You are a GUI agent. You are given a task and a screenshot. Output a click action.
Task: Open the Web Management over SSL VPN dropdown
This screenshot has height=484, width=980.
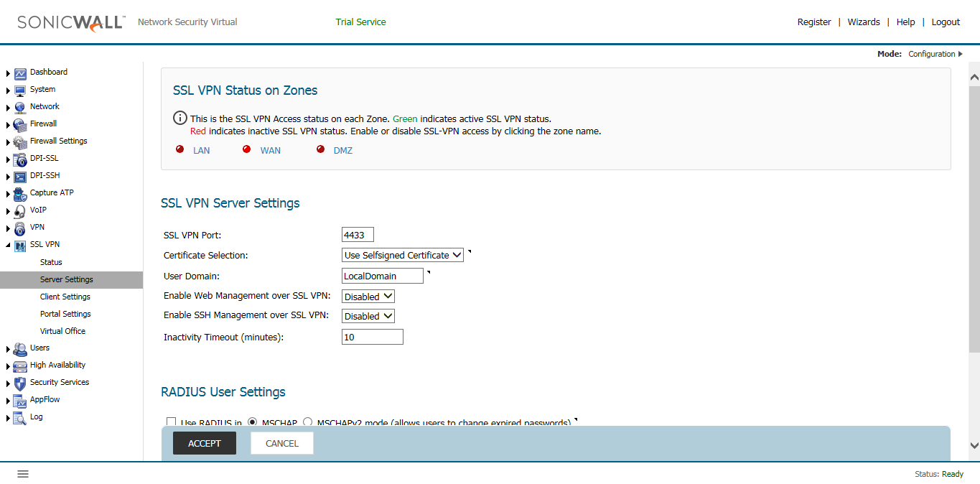(368, 296)
